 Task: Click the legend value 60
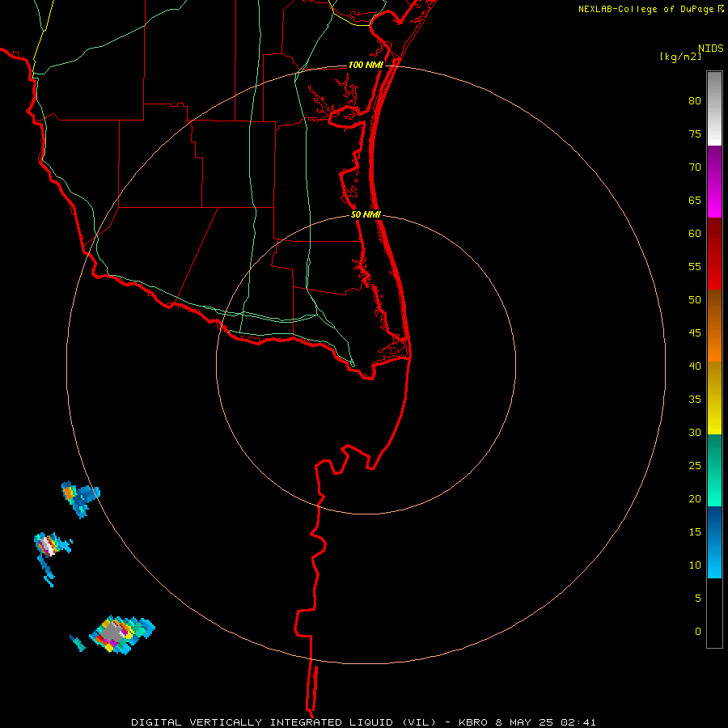pos(695,234)
